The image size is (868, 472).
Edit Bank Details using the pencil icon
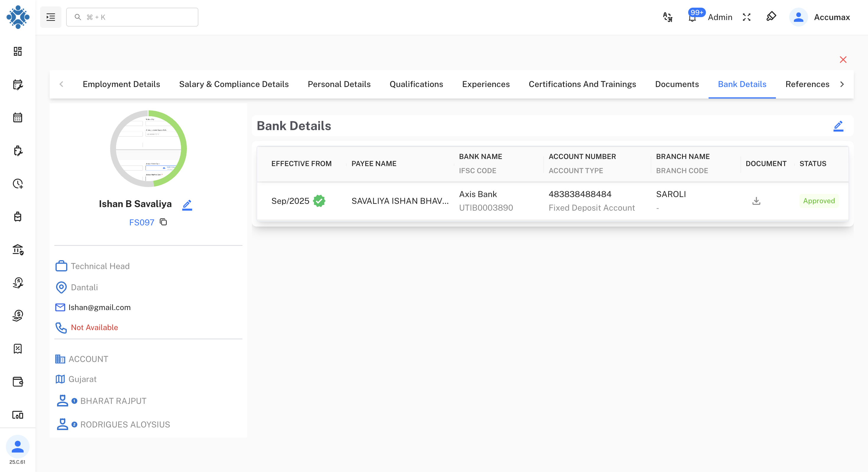click(839, 126)
